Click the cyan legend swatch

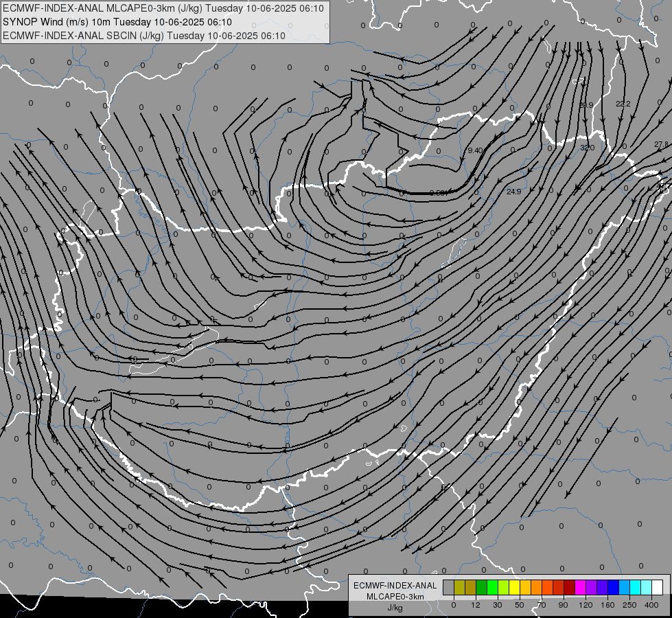(x=635, y=587)
